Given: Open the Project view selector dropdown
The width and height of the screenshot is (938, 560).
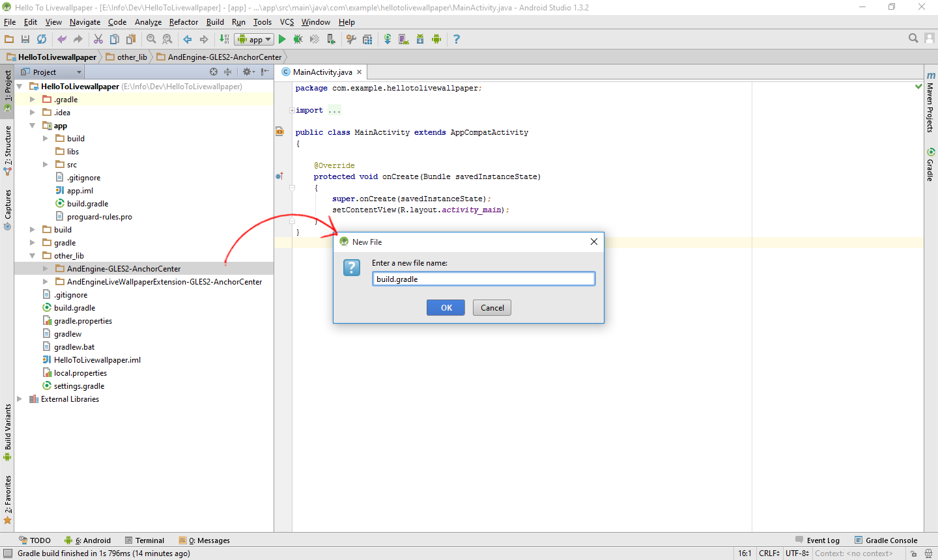Looking at the screenshot, I should (52, 72).
